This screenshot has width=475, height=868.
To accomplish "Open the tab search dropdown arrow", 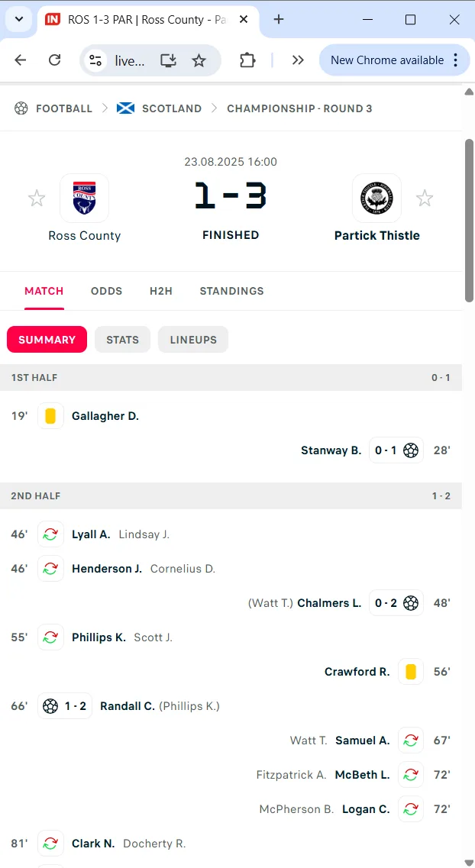I will [18, 20].
